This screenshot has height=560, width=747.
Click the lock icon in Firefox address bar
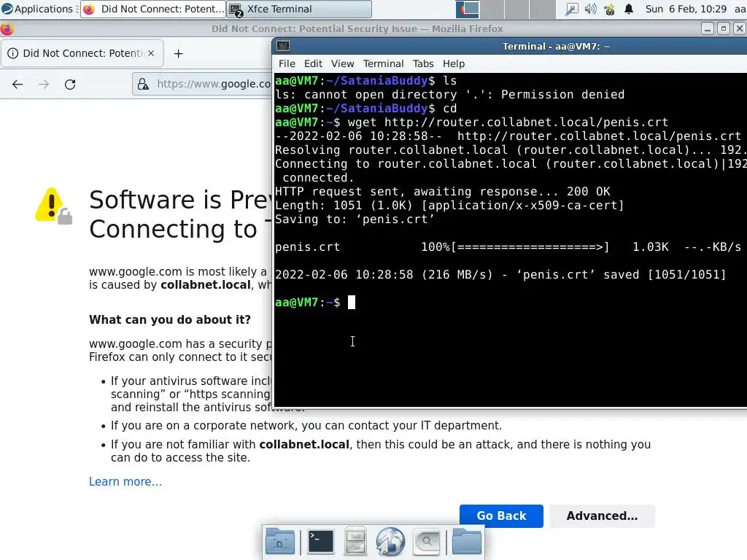click(143, 85)
